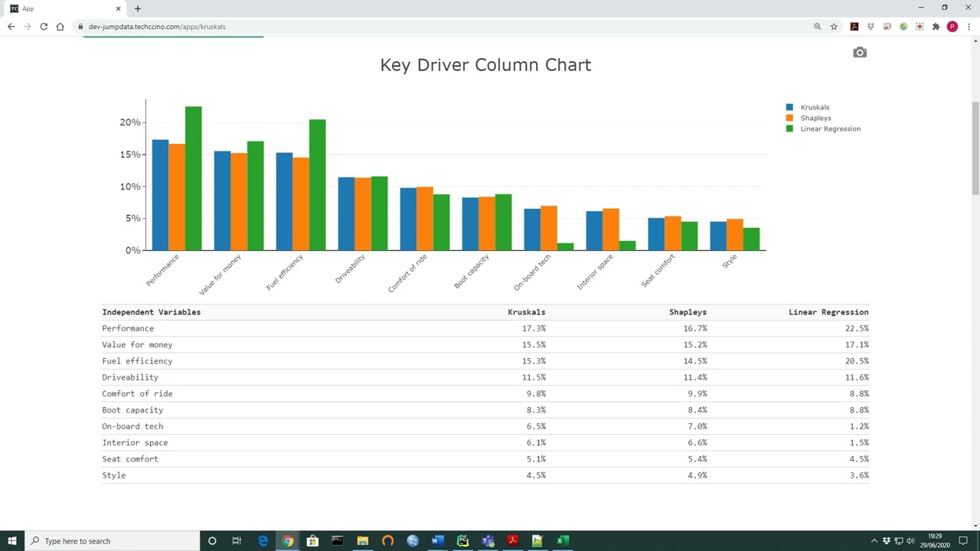Click the 1.2% On-board tech value
The image size is (980, 551).
859,426
